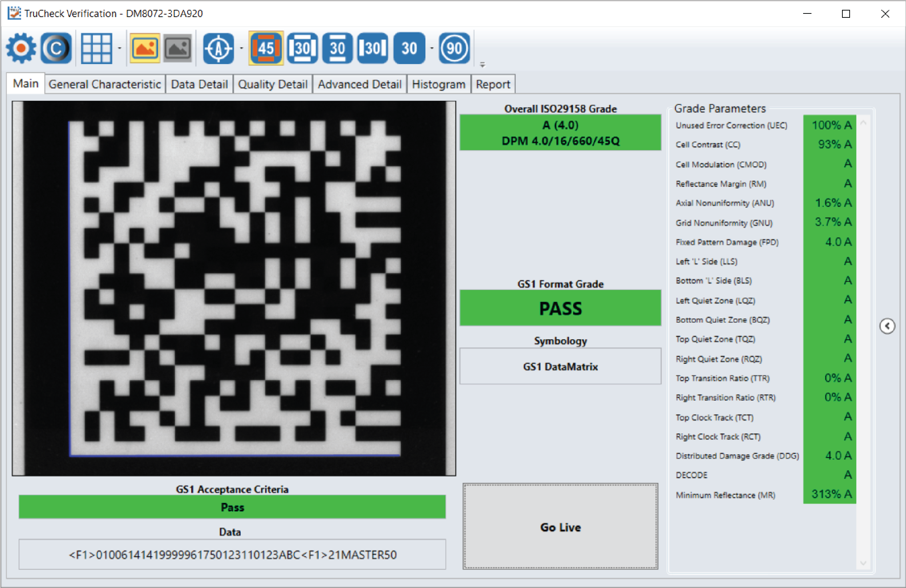This screenshot has height=588, width=906.
Task: Switch to the Quality Detail tab
Action: pyautogui.click(x=273, y=84)
